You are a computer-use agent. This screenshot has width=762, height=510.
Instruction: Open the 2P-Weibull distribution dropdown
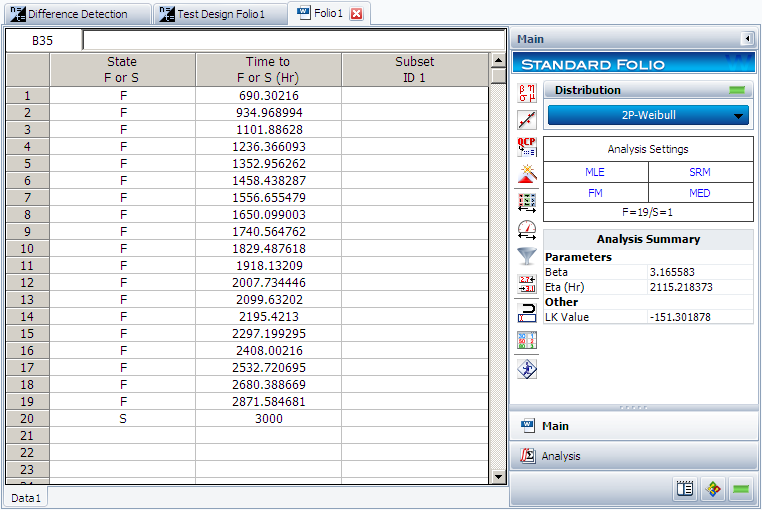pos(648,115)
